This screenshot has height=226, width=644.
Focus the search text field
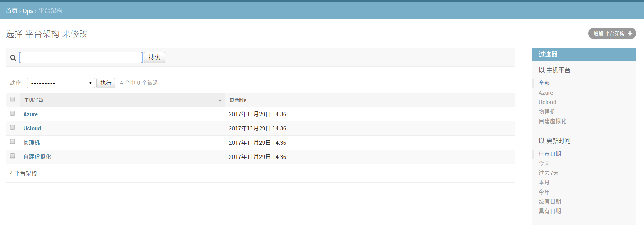[x=81, y=57]
